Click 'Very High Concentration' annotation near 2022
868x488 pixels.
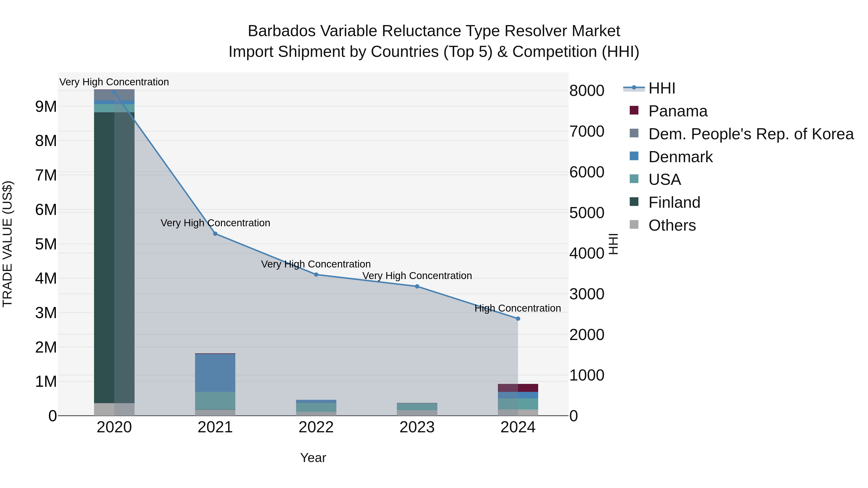316,264
